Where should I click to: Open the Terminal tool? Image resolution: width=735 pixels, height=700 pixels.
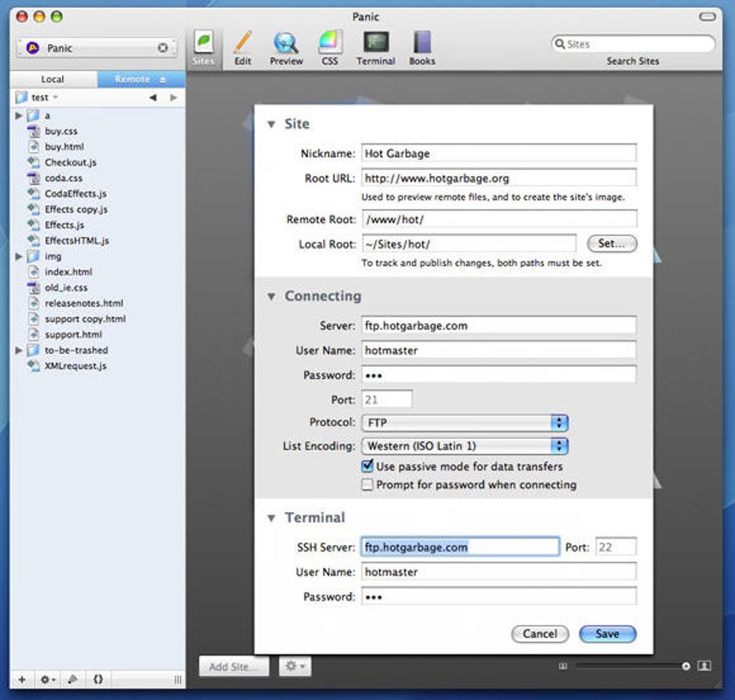click(375, 48)
